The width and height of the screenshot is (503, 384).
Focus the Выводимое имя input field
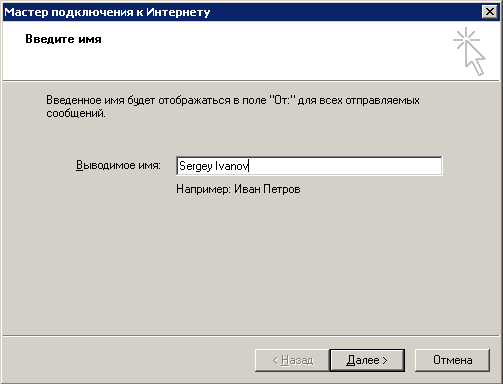click(309, 166)
